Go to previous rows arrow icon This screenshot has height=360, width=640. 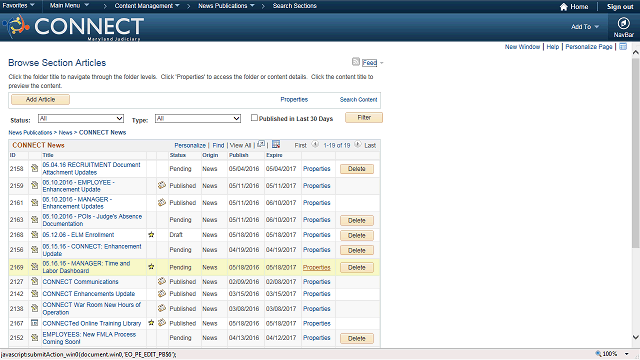(x=315, y=144)
